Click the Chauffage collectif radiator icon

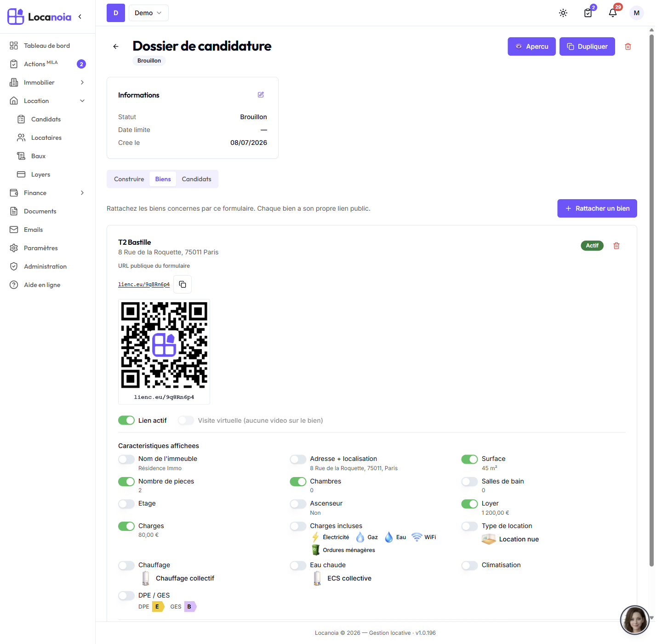tap(146, 578)
